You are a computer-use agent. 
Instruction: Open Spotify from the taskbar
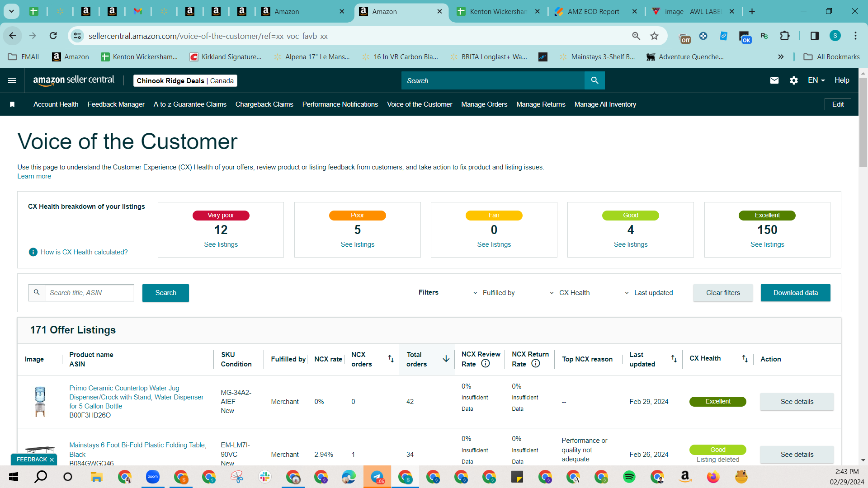629,477
